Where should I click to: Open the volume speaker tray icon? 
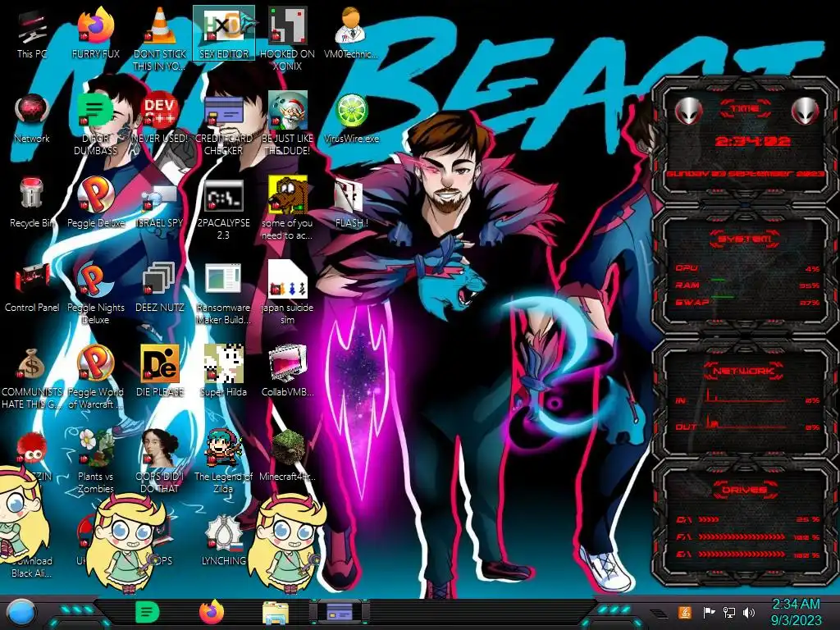[x=749, y=612]
